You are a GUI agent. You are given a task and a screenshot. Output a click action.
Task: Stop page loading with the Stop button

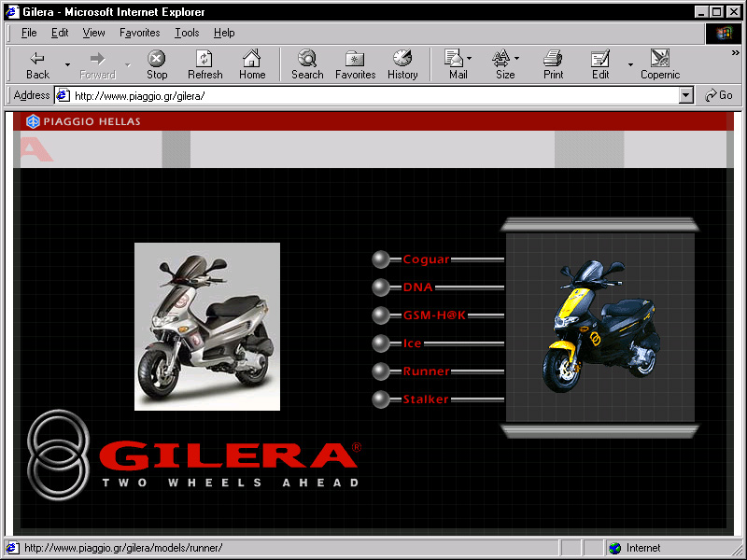tap(157, 64)
